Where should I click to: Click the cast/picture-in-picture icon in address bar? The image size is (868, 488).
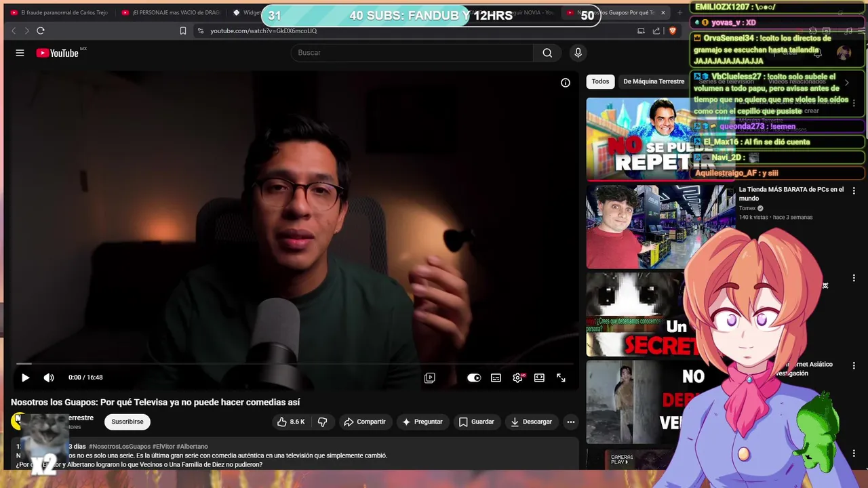coord(641,30)
